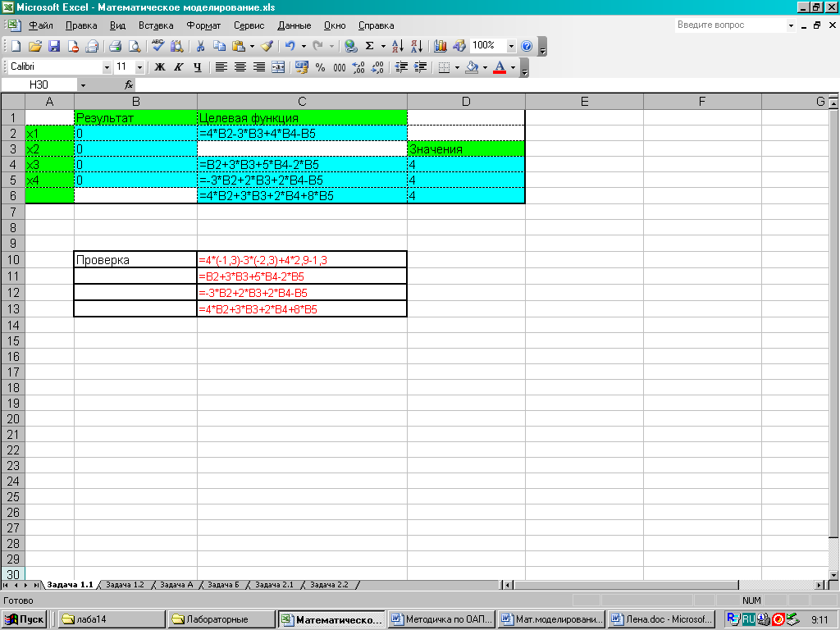This screenshot has width=840, height=630.
Task: Apply thousands separator with the 000 icon
Action: coord(340,67)
